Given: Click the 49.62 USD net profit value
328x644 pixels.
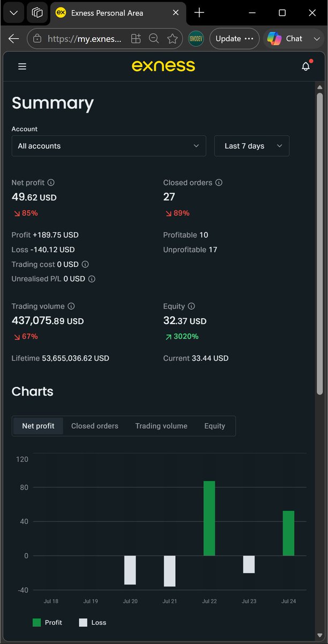Looking at the screenshot, I should [34, 197].
